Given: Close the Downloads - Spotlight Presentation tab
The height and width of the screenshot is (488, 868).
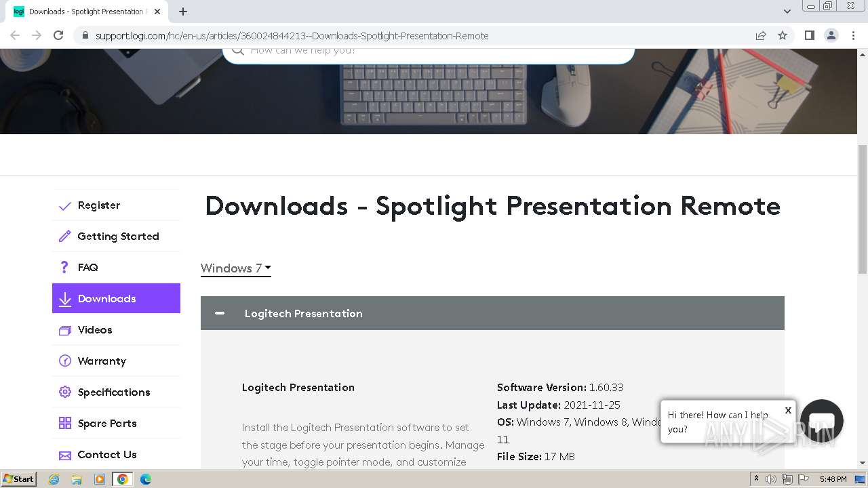Looking at the screenshot, I should coord(157,12).
